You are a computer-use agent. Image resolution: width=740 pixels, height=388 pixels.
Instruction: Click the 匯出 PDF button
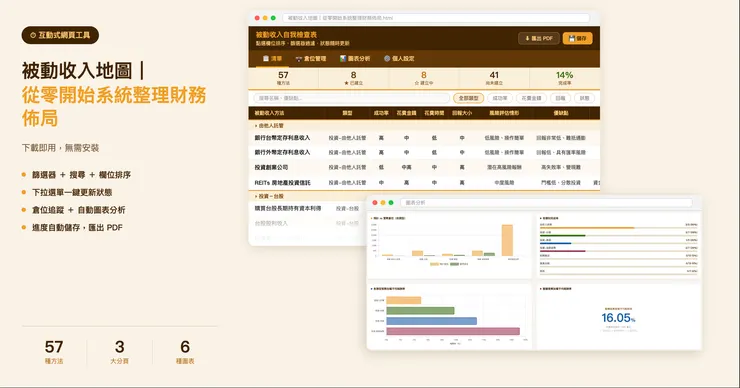538,38
